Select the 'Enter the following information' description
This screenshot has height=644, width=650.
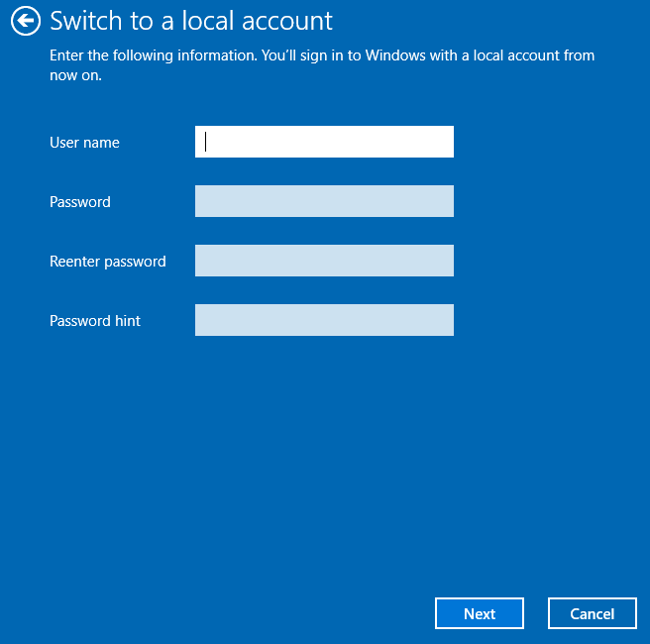[x=322, y=65]
